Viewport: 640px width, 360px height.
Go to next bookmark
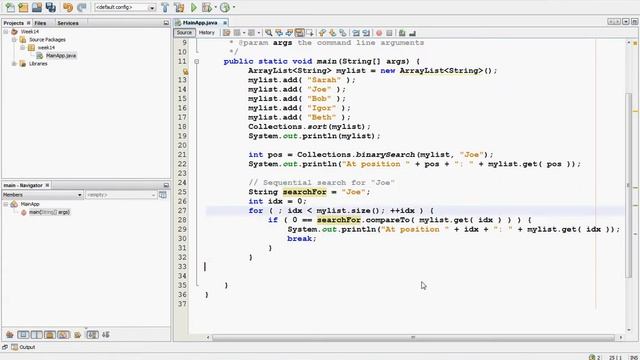coord(333,33)
